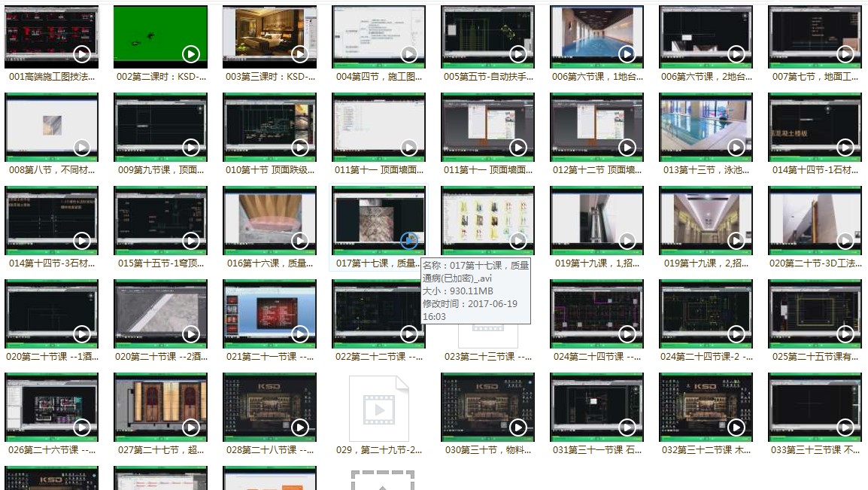Play 006第六节课，1地台 using its play icon
The width and height of the screenshot is (868, 490).
tap(627, 53)
